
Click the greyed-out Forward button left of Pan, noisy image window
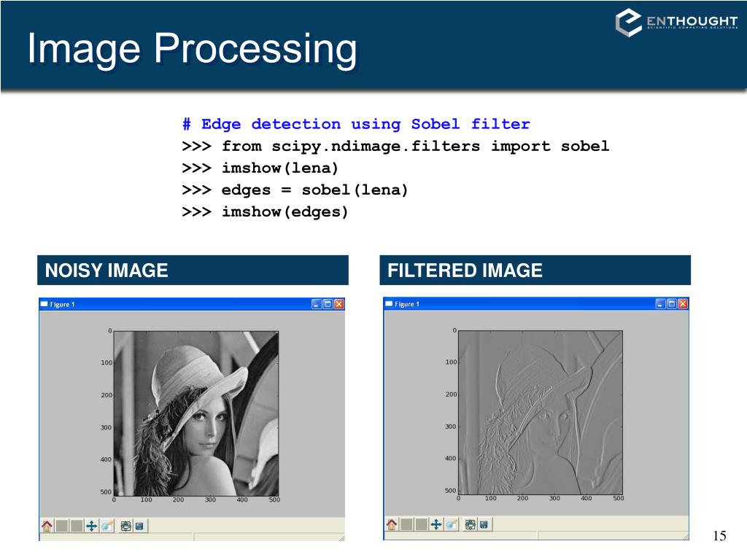point(76,526)
